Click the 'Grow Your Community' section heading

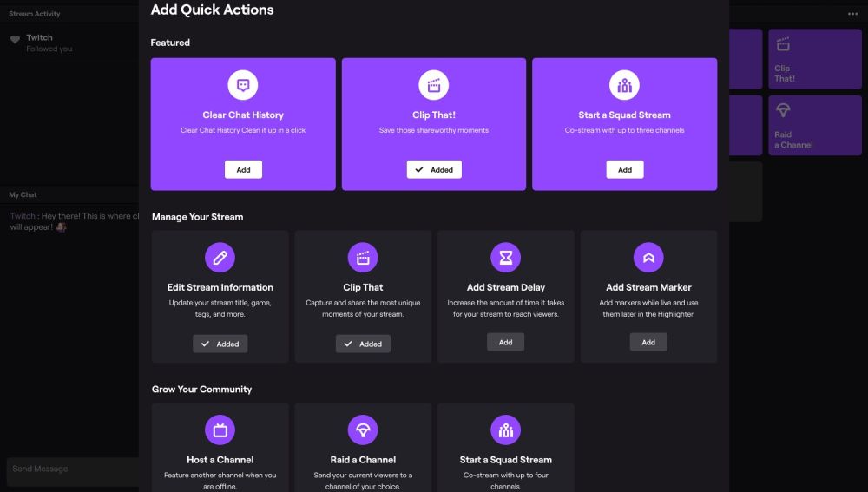(x=201, y=390)
